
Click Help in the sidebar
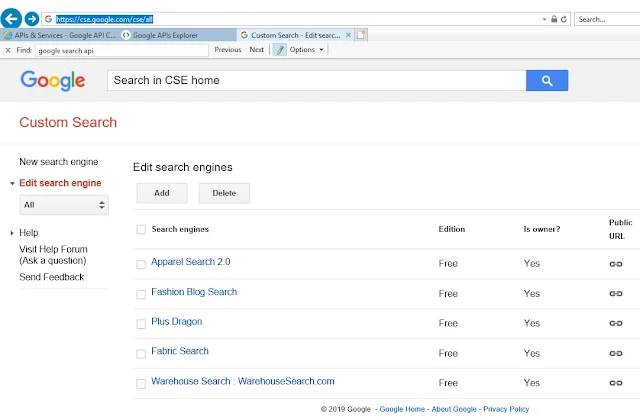click(x=29, y=233)
